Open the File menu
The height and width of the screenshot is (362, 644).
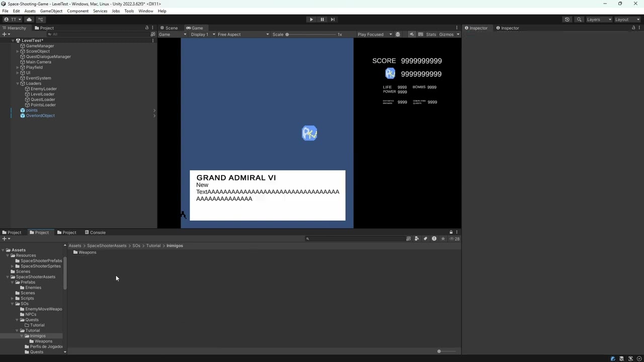point(5,11)
